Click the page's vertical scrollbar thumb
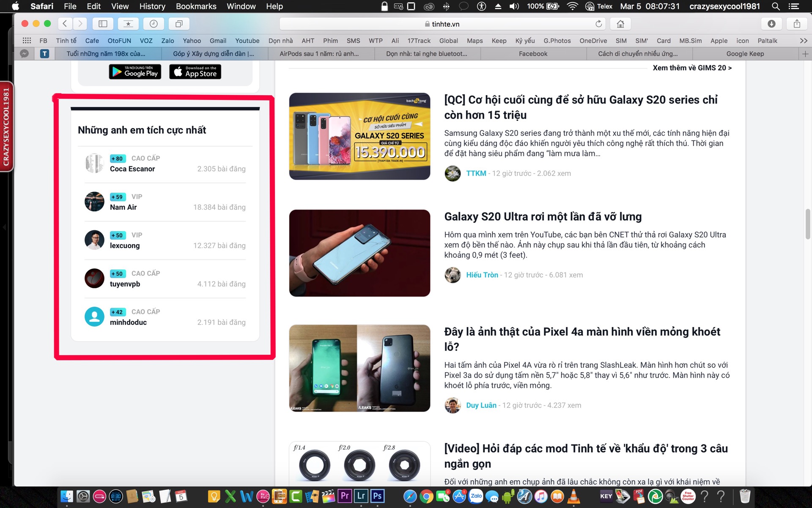812x508 pixels. pyautogui.click(x=808, y=224)
